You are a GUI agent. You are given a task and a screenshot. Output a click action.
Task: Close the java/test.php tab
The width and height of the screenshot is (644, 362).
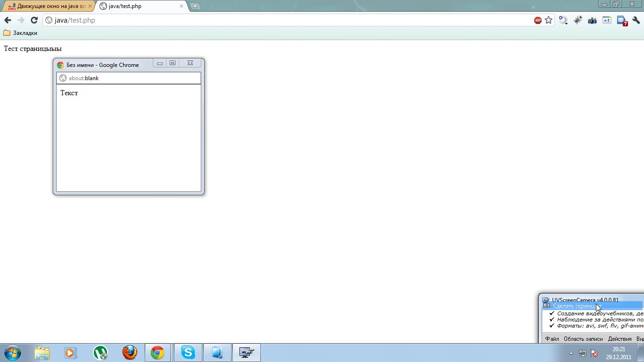tap(182, 6)
